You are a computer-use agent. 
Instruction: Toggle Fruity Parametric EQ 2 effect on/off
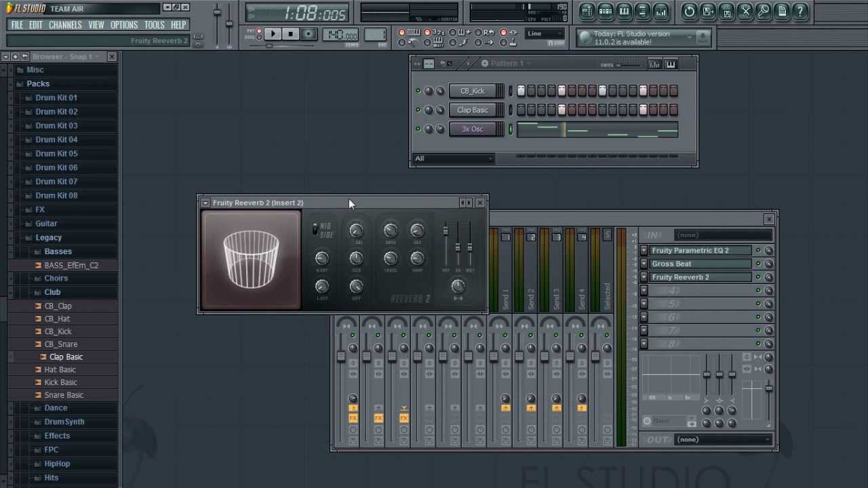(x=758, y=250)
